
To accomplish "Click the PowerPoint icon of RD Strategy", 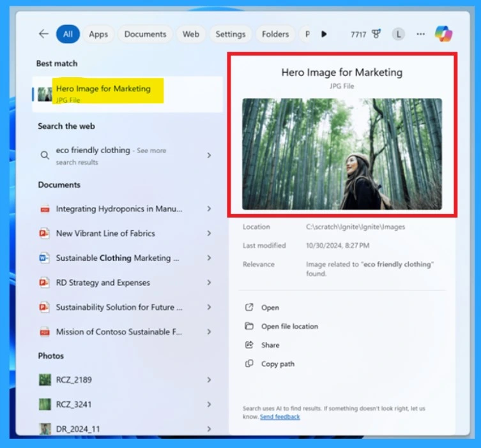I will click(x=45, y=283).
